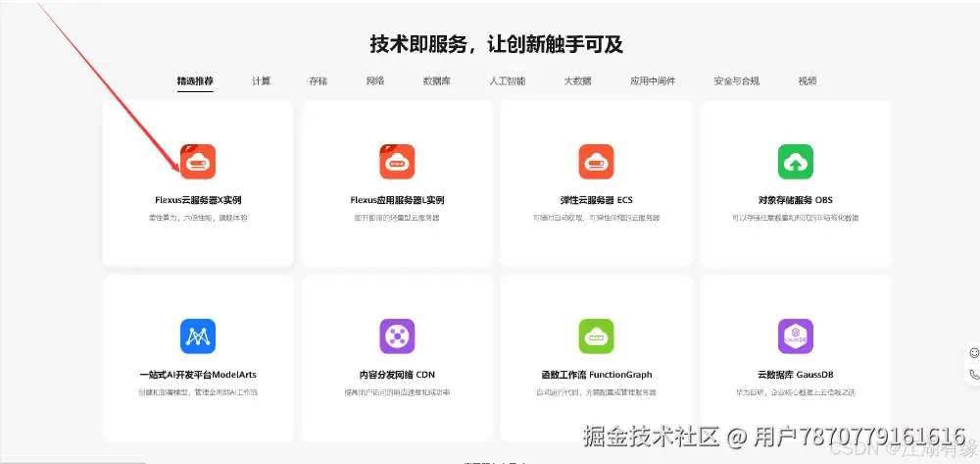Image resolution: width=980 pixels, height=464 pixels.
Task: Click the description under 对象存储服务 OBS
Action: 796,218
